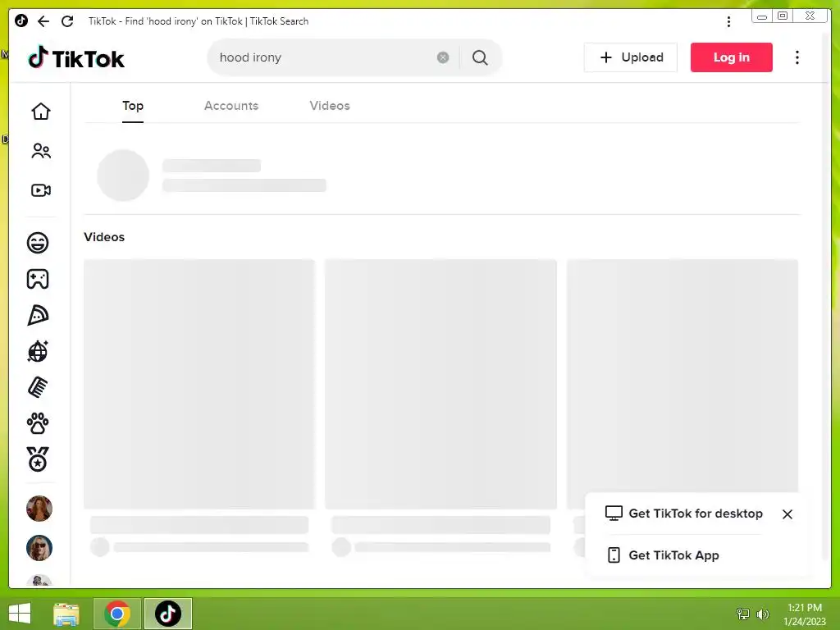840x630 pixels.
Task: Click the Upload button
Action: tap(631, 57)
